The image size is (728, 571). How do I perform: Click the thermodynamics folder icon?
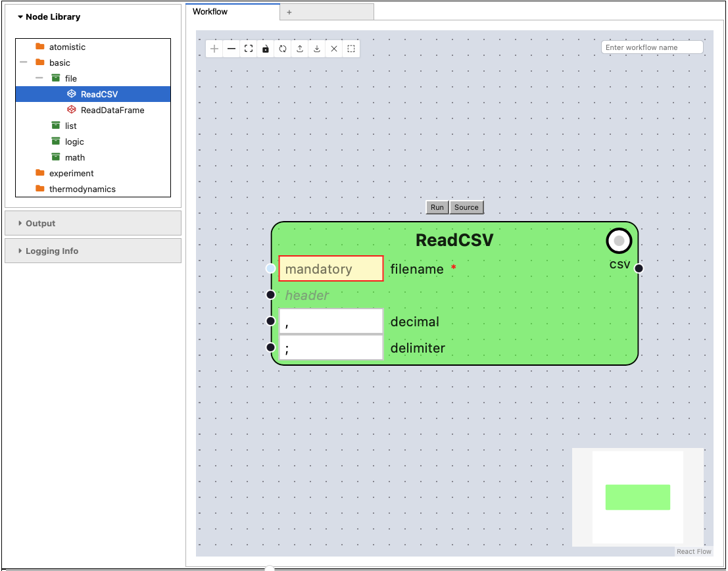pyautogui.click(x=40, y=189)
